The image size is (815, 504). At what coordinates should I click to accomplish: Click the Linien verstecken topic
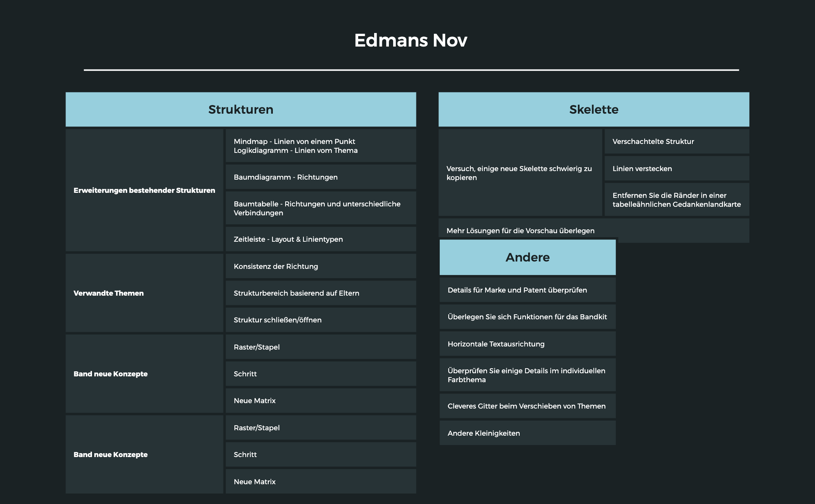pyautogui.click(x=676, y=168)
